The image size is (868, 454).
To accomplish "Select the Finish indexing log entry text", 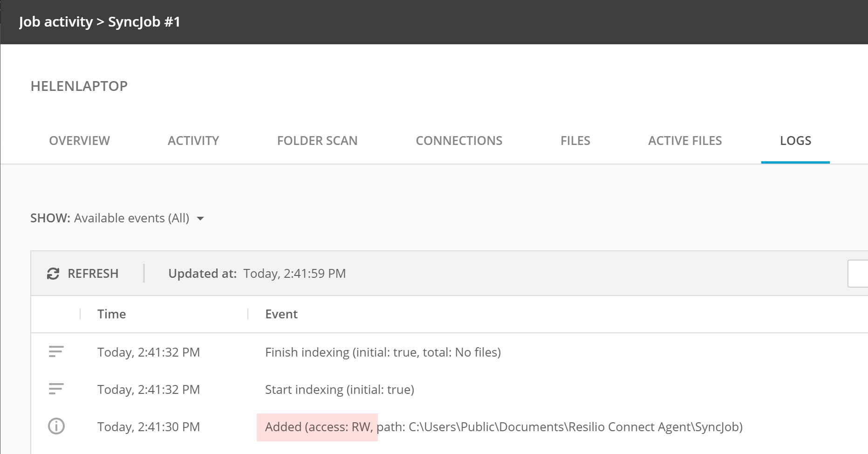I will click(x=383, y=352).
